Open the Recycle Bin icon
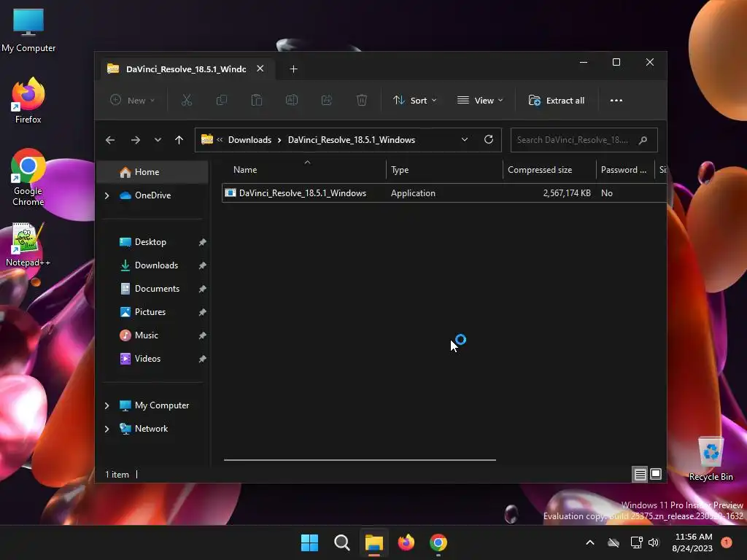The width and height of the screenshot is (747, 560). click(711, 459)
